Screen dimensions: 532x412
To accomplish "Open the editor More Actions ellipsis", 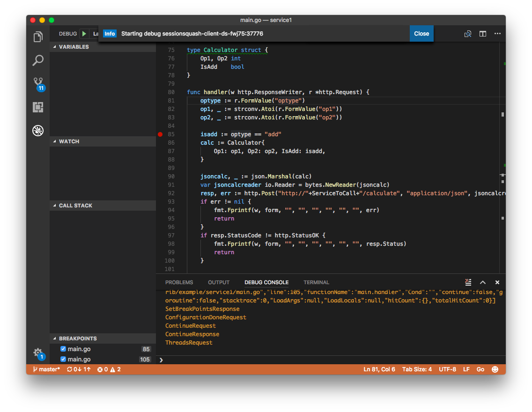I will tap(497, 34).
